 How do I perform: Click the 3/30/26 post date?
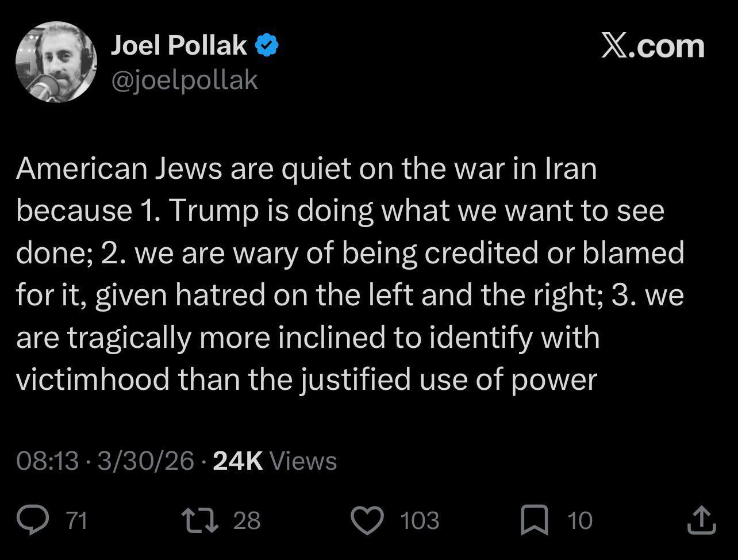pyautogui.click(x=146, y=461)
